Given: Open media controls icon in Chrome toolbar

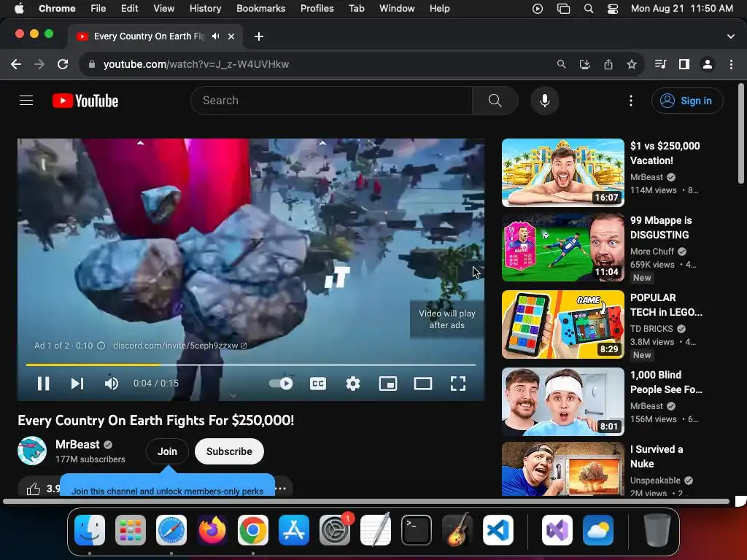Looking at the screenshot, I should click(660, 64).
